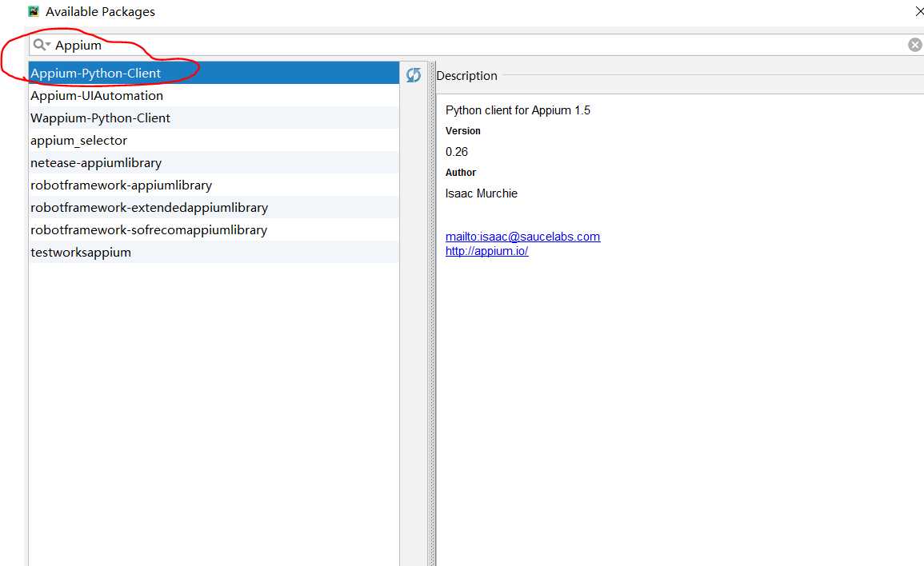Select netease-appiumlibrary package
Image resolution: width=924 pixels, height=566 pixels.
(214, 162)
